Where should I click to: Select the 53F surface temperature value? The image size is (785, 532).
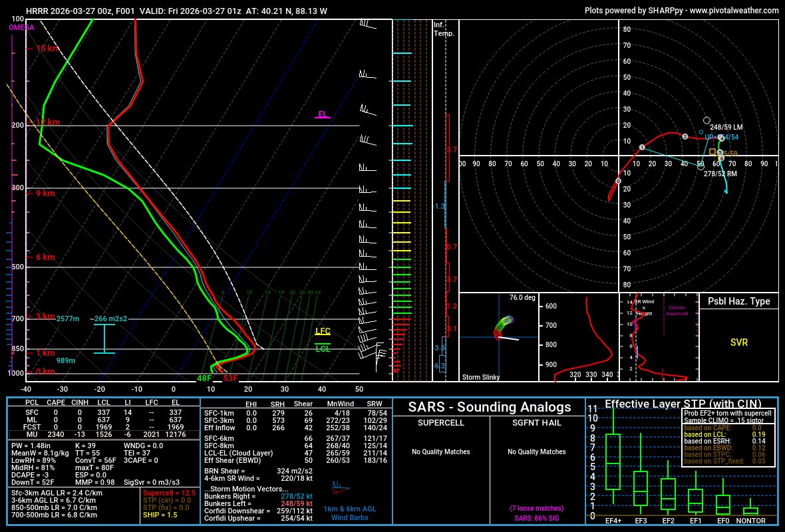tap(230, 378)
